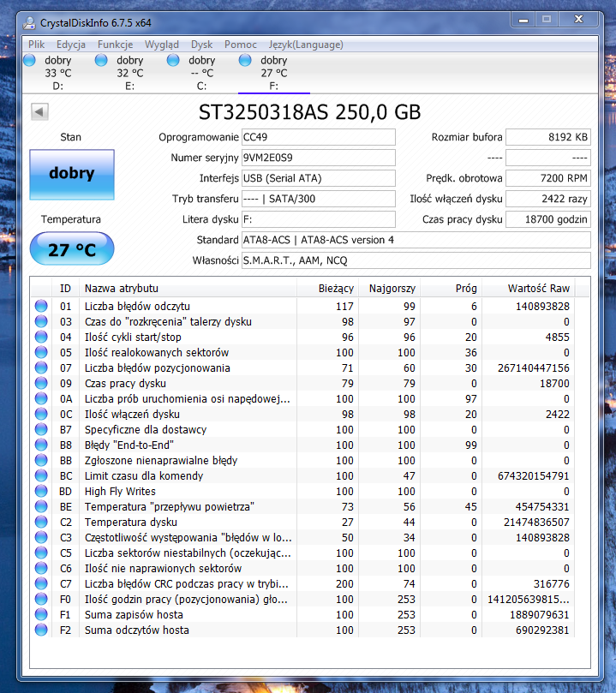Click the blue 'dobry' health status button
616x693 pixels.
click(x=72, y=175)
